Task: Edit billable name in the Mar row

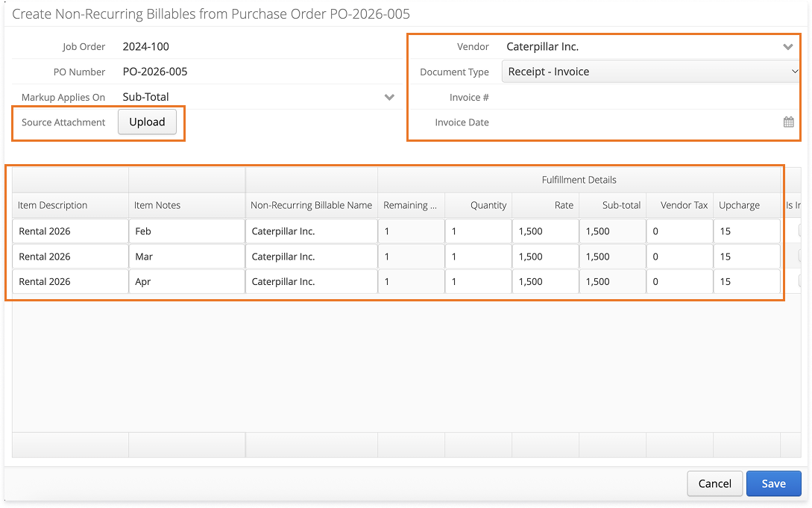Action: (x=311, y=257)
